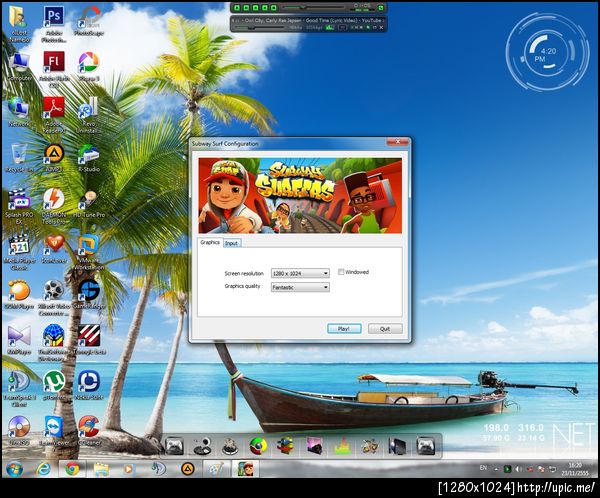Screen dimensions: 600x498
Task: Close the Subway Surf Configuration dialog
Action: pyautogui.click(x=398, y=142)
